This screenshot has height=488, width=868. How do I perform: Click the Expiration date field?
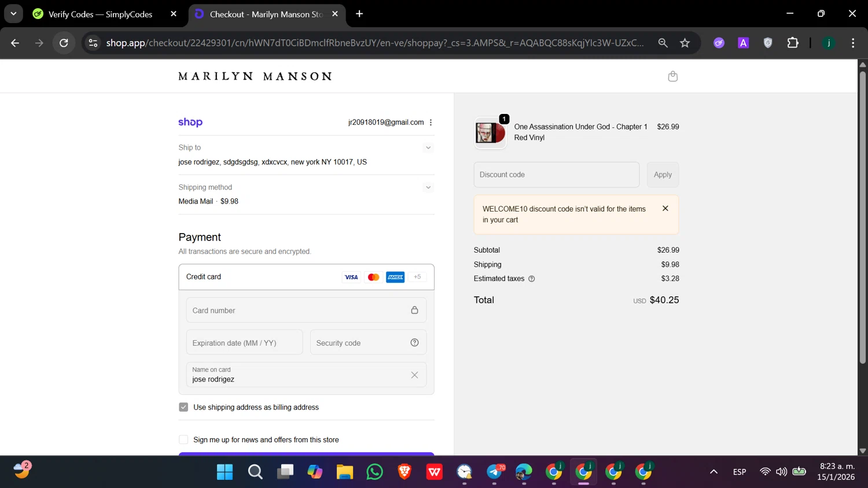click(x=244, y=342)
